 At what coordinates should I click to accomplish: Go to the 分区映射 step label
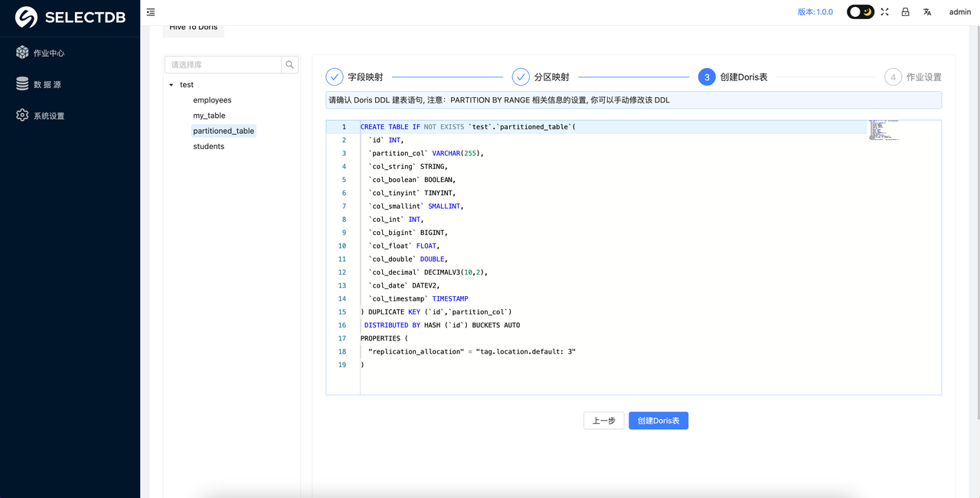(x=551, y=77)
